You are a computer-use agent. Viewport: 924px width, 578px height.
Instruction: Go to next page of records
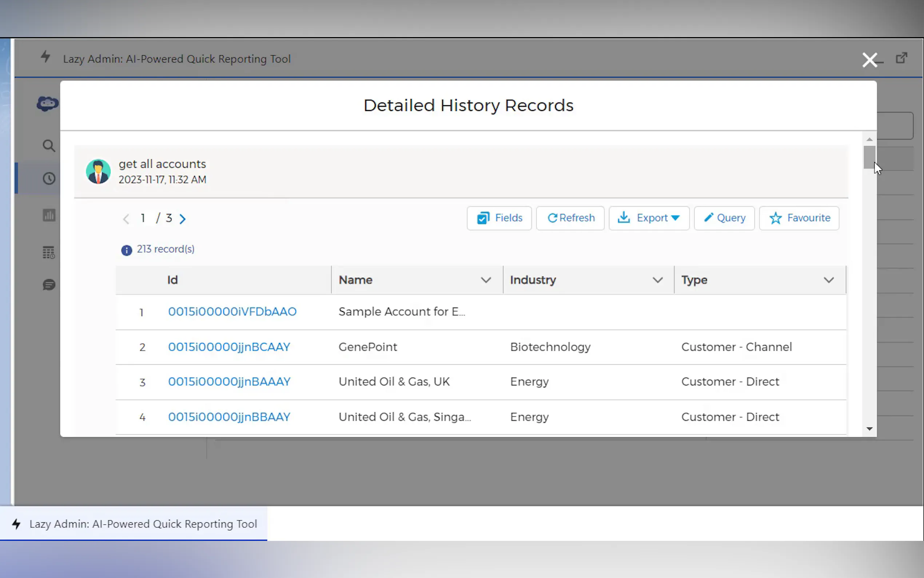point(183,219)
